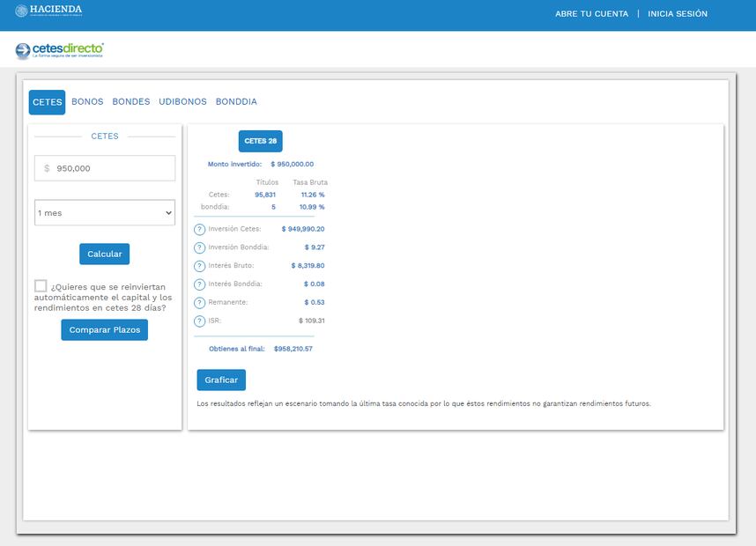Click the Obtienes al final value $958,210.57

coord(293,349)
